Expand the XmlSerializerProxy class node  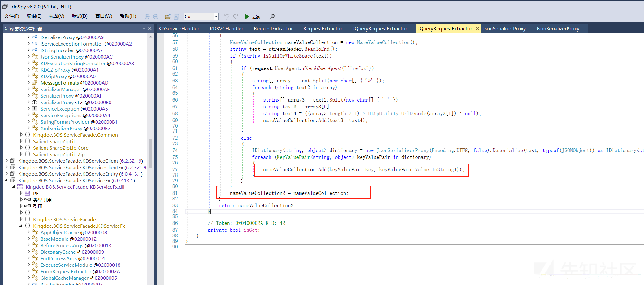pos(28,128)
